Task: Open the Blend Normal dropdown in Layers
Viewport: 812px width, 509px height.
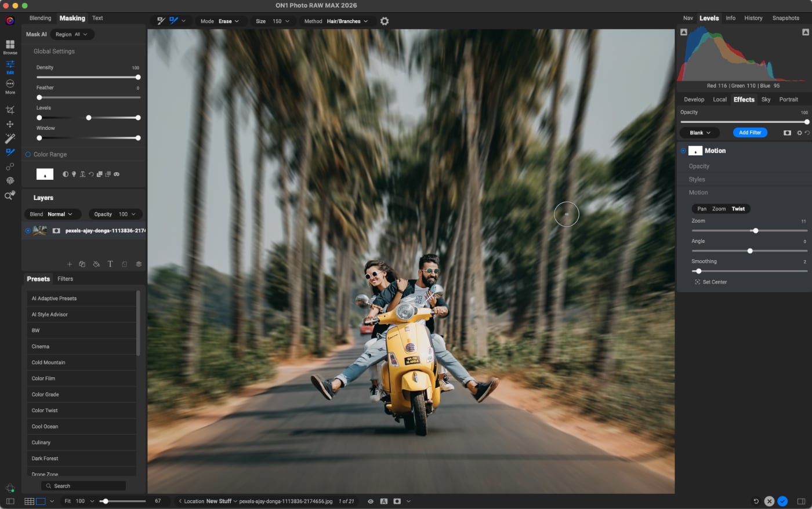Action: click(x=52, y=214)
